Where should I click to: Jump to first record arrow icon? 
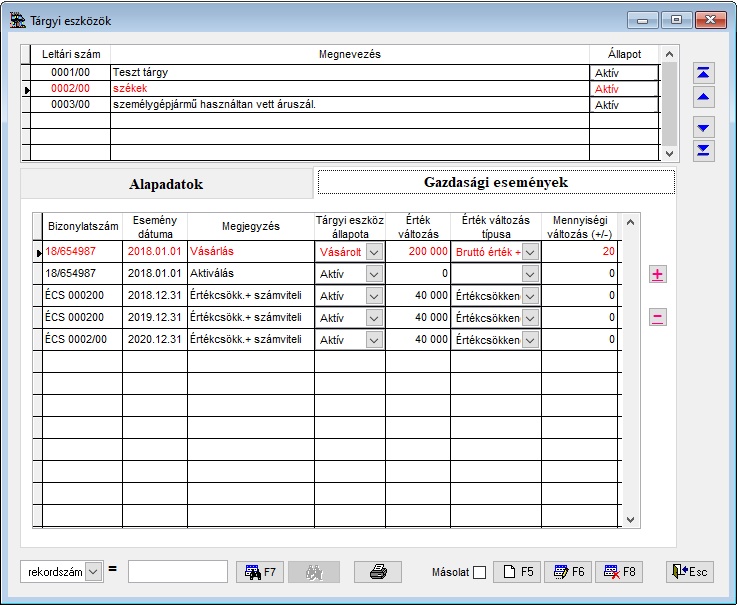pyautogui.click(x=704, y=73)
